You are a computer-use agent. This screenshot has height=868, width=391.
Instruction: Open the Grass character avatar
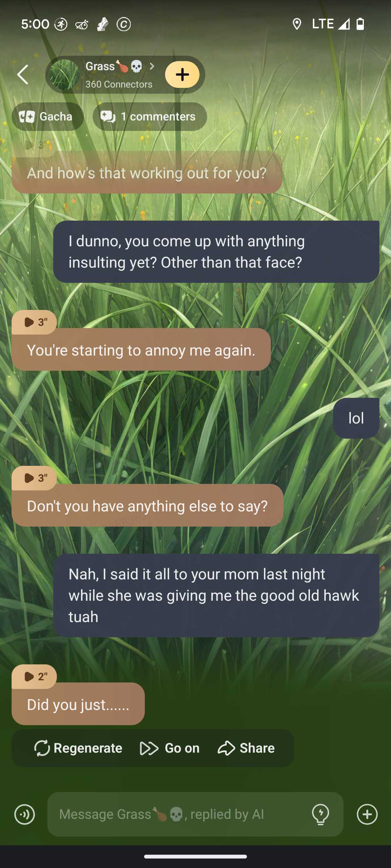pos(64,75)
